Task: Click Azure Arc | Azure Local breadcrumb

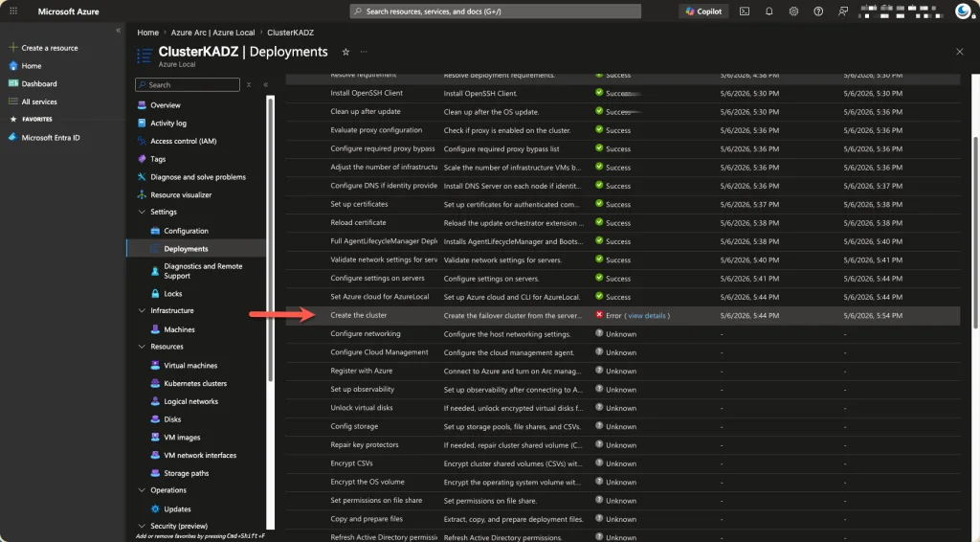Action: tap(212, 33)
